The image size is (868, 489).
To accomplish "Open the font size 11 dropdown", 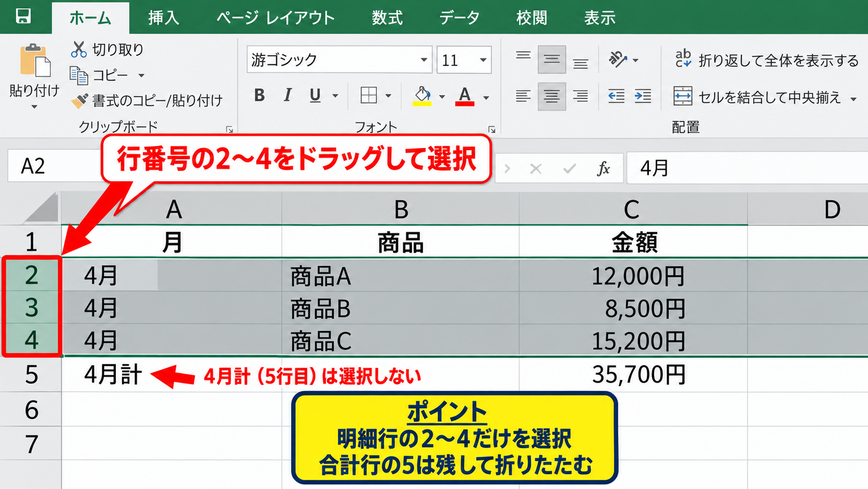I will coord(483,60).
